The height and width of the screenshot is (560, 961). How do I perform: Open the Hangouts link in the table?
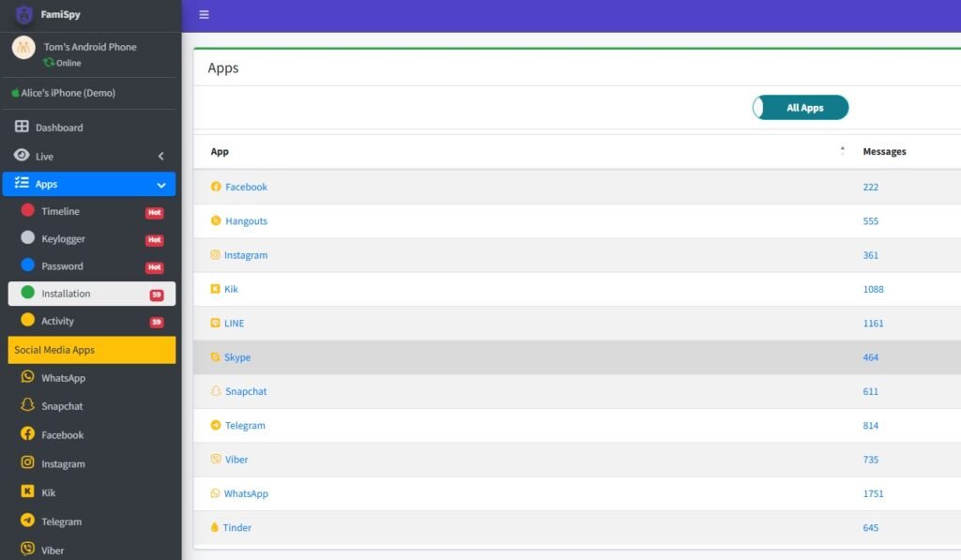[x=247, y=221]
